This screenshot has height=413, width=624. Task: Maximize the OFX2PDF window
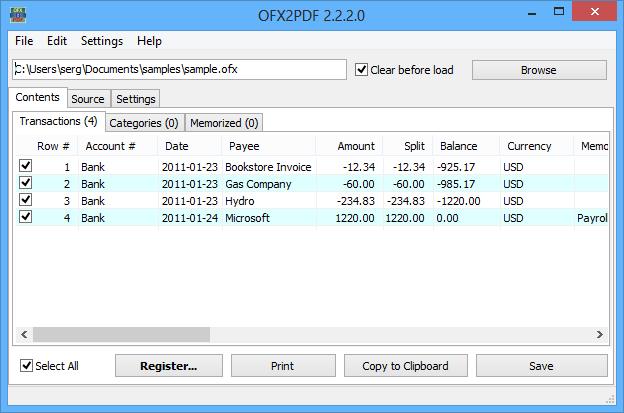[x=559, y=12]
